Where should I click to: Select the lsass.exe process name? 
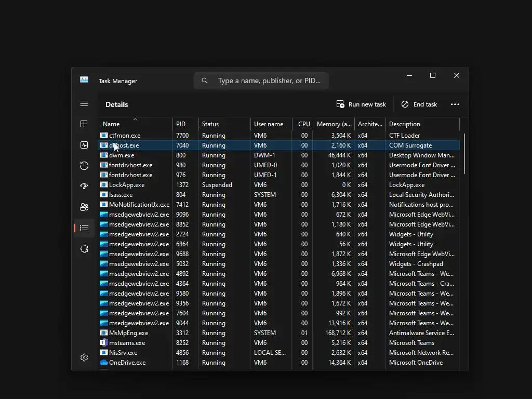pos(121,195)
